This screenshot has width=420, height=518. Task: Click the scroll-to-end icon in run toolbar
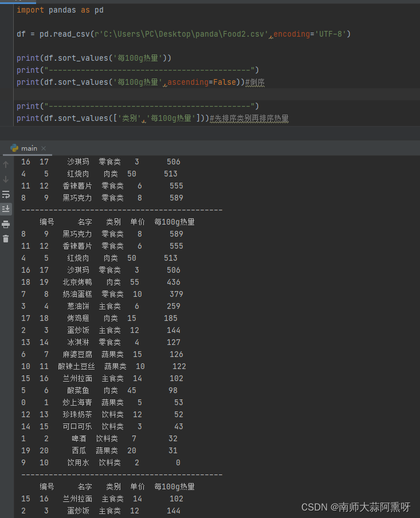pos(6,209)
